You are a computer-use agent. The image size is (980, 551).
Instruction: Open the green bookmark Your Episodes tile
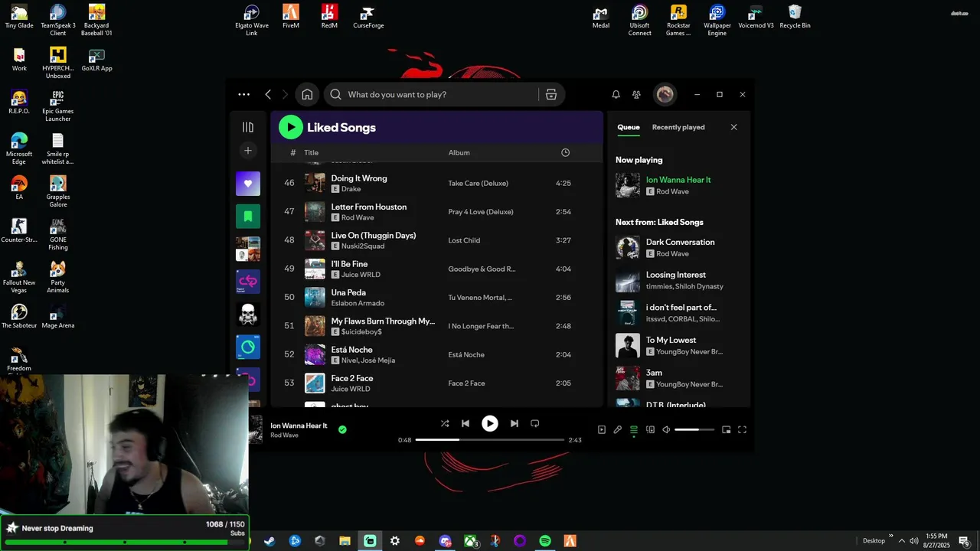[x=248, y=217]
